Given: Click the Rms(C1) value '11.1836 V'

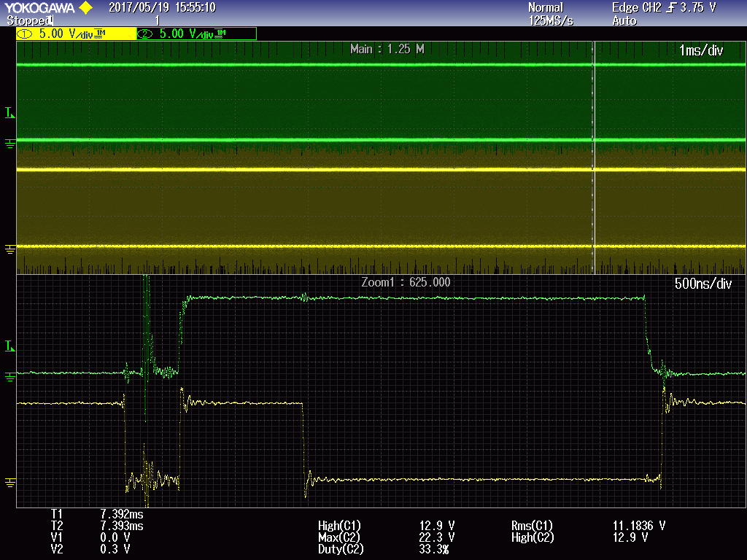Looking at the screenshot, I should coord(639,526).
